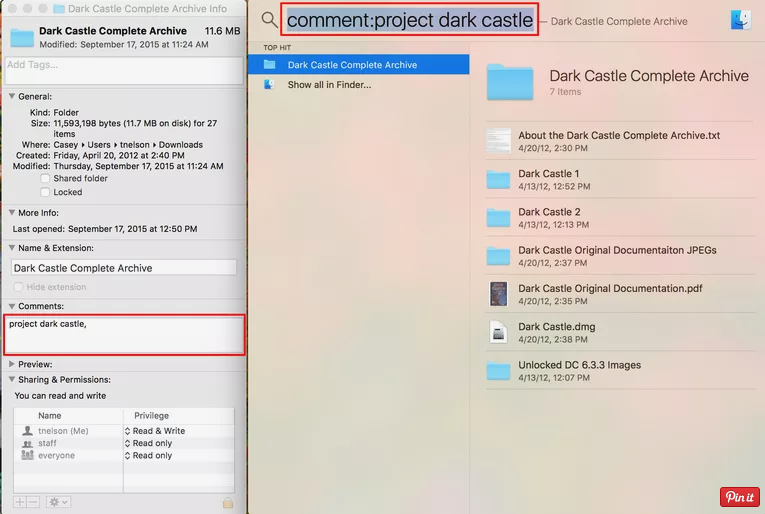Screen dimensions: 765x514
Task: Click large folder icon in Spotlight preview
Action: (510, 82)
